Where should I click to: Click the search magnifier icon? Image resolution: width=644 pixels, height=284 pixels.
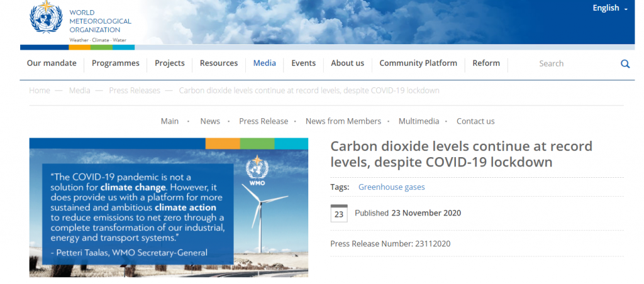click(625, 63)
